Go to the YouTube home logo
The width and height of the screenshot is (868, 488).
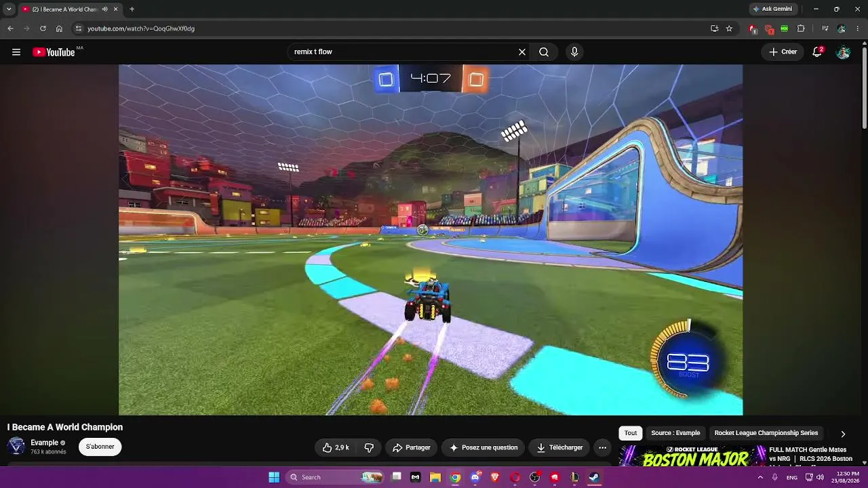54,52
